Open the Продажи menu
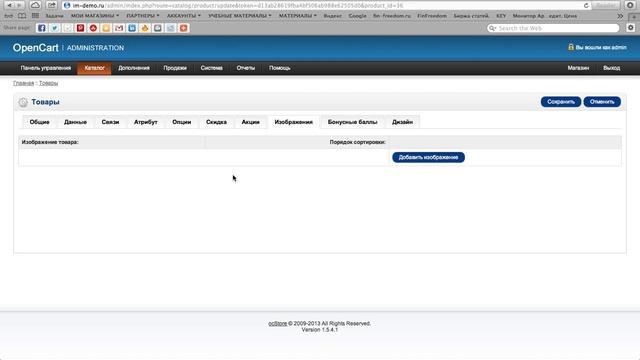The image size is (640, 360). tap(175, 68)
